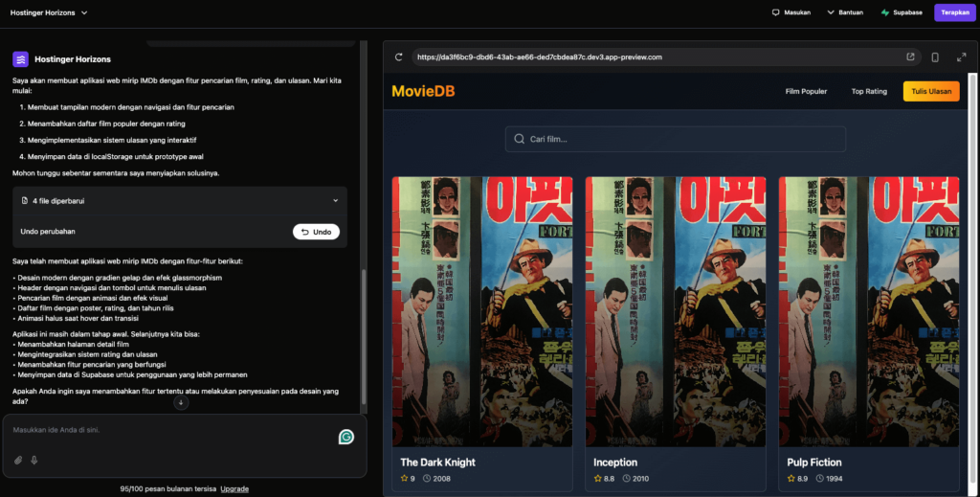The image size is (980, 497).
Task: Click the '8.8' rating value
Action: tap(609, 478)
